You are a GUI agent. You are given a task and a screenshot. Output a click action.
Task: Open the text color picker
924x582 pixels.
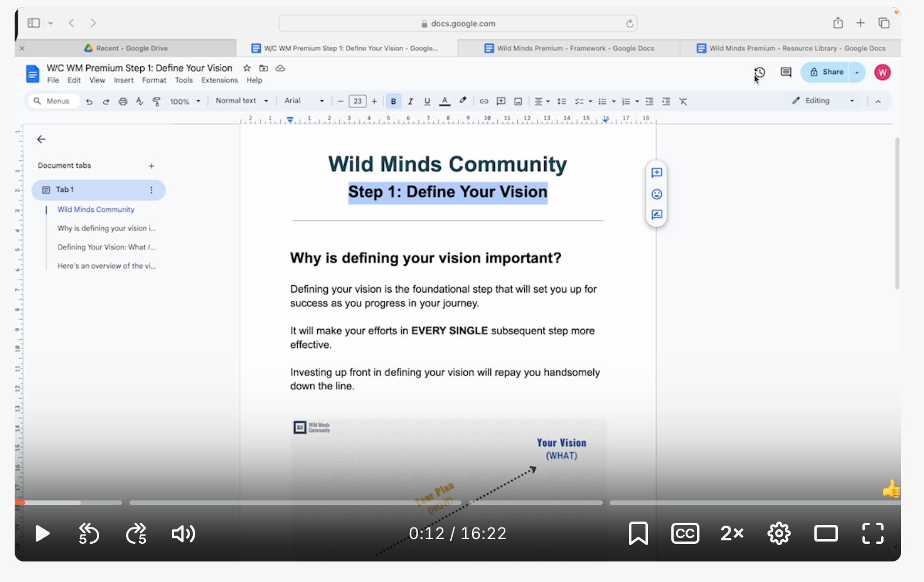(445, 101)
